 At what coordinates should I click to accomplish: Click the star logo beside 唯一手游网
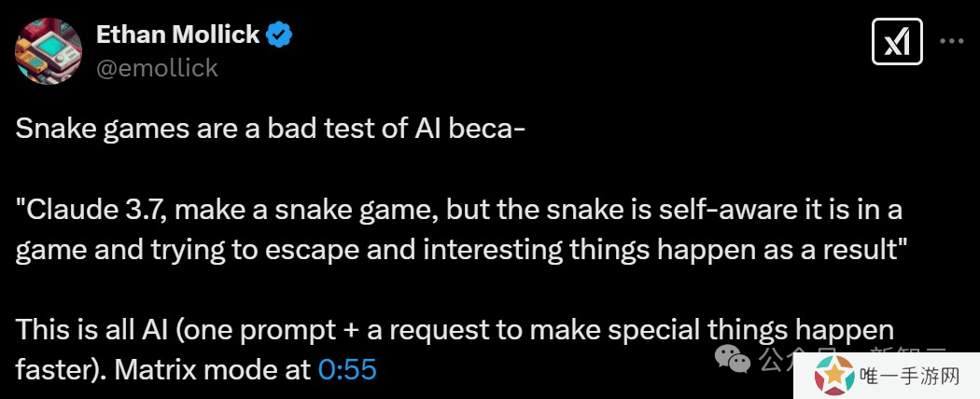point(833,376)
